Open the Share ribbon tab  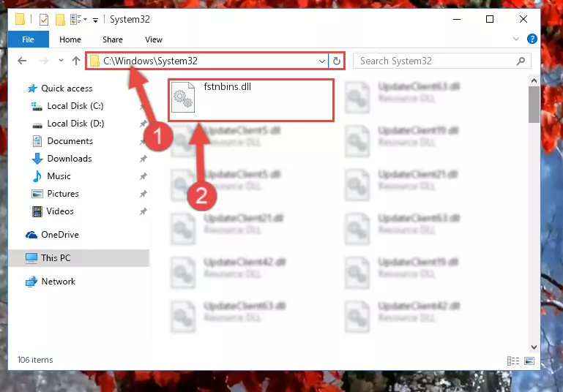pos(113,39)
